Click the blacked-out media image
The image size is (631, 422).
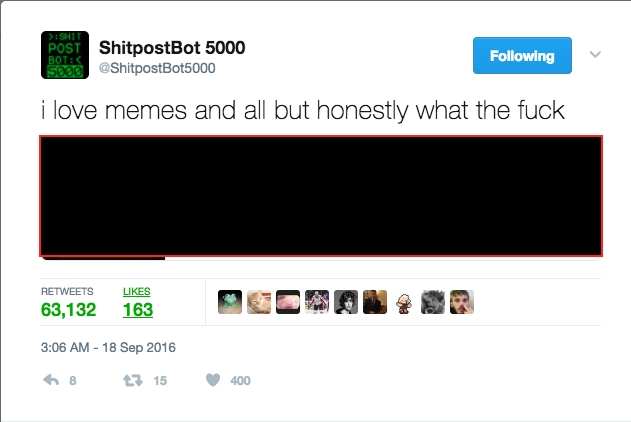pyautogui.click(x=321, y=196)
